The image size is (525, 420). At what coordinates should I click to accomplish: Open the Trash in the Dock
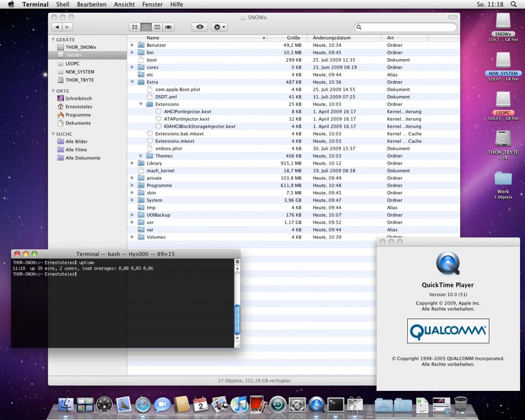[x=461, y=405]
